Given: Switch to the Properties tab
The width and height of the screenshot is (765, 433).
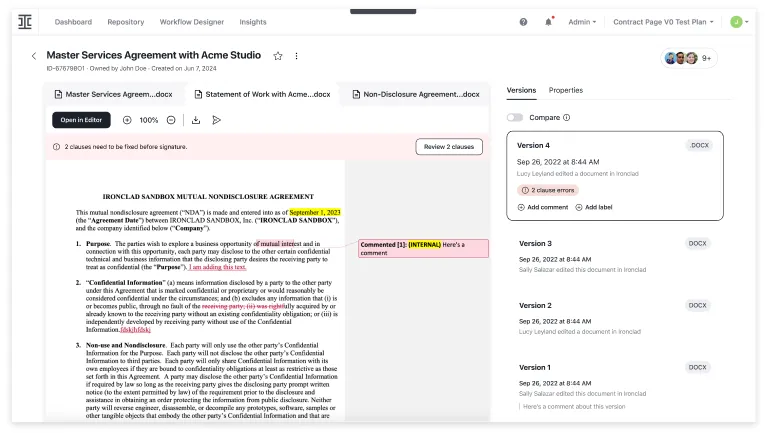Looking at the screenshot, I should tap(565, 90).
